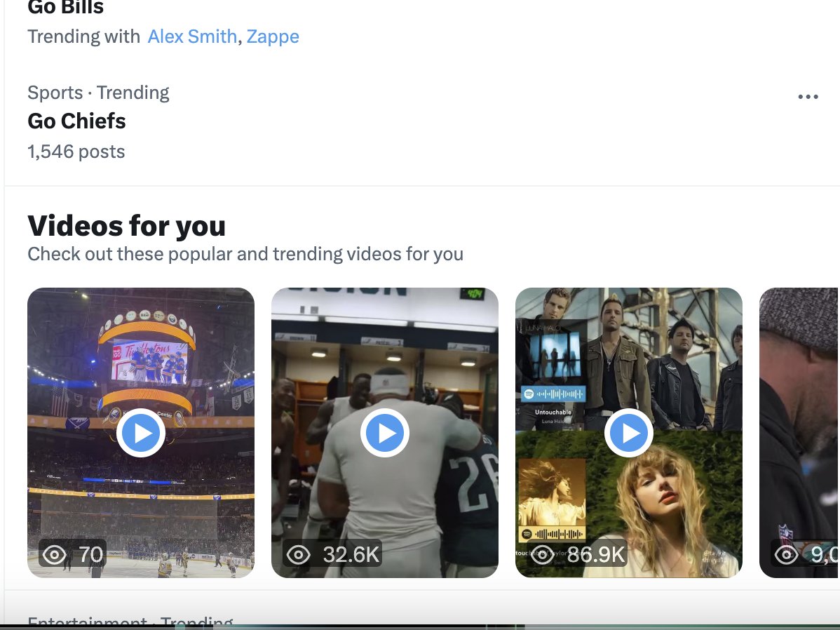Open the Alex Smith trending link
840x630 pixels.
(192, 36)
